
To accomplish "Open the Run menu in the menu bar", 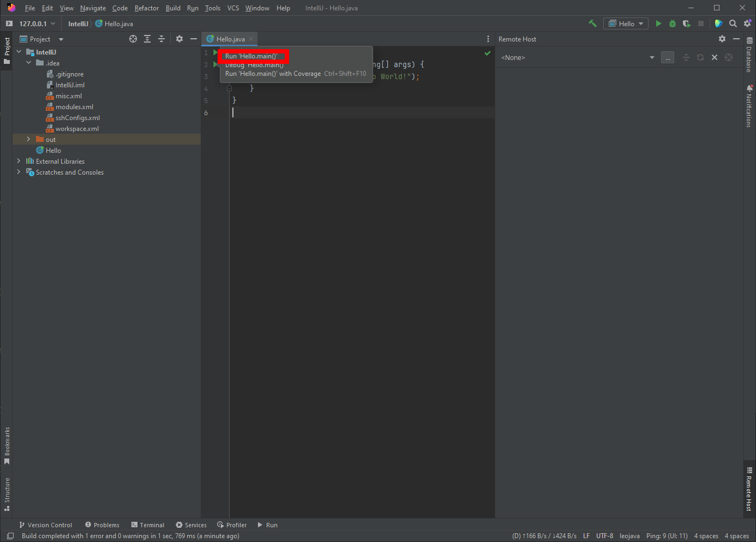I will tap(193, 8).
